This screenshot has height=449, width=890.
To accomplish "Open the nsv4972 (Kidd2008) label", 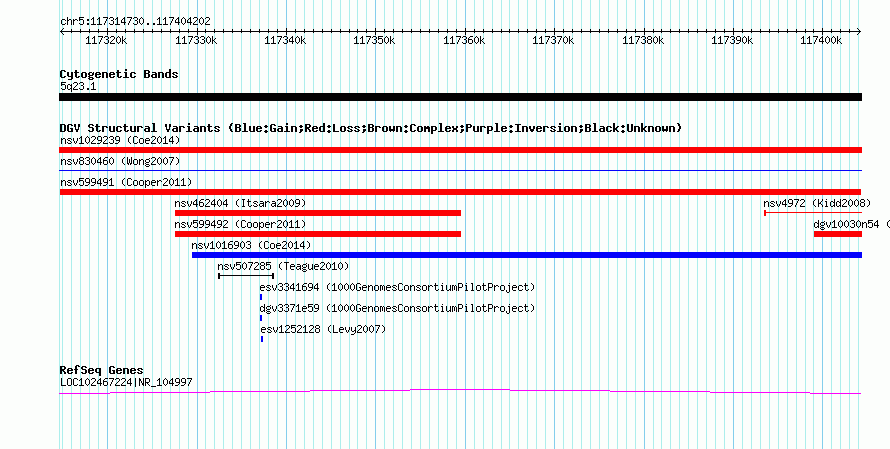I will 817,203.
